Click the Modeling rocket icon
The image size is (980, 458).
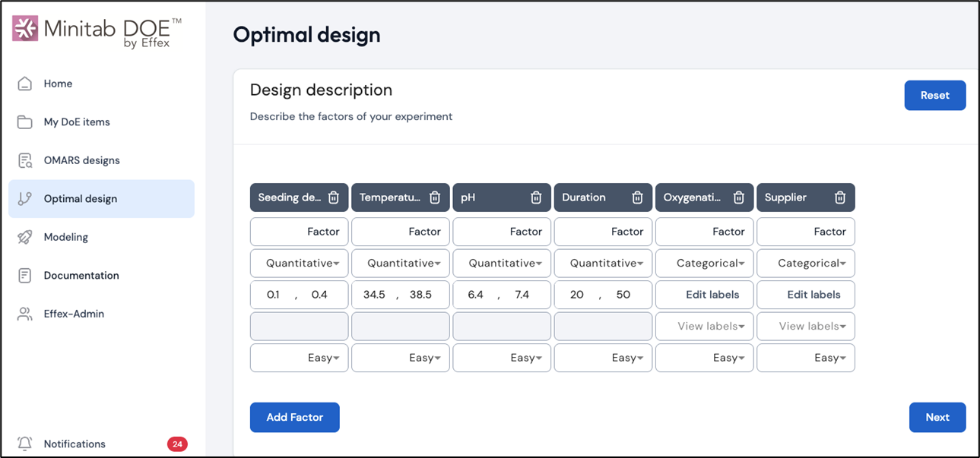pos(25,237)
